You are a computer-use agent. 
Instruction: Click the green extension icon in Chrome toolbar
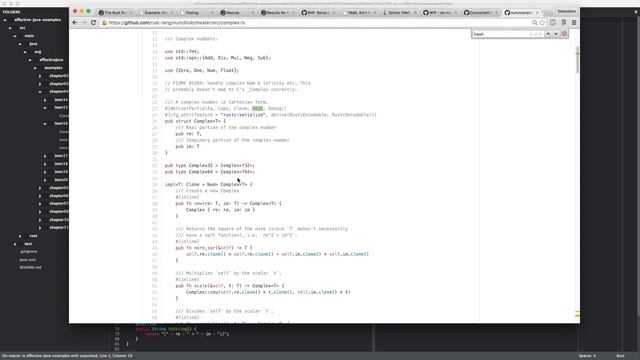pos(564,23)
